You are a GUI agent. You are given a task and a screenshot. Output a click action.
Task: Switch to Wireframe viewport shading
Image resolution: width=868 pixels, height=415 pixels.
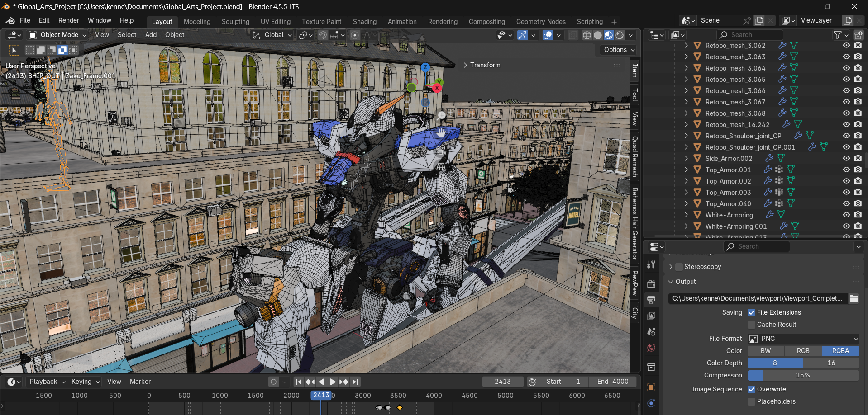[x=587, y=35]
